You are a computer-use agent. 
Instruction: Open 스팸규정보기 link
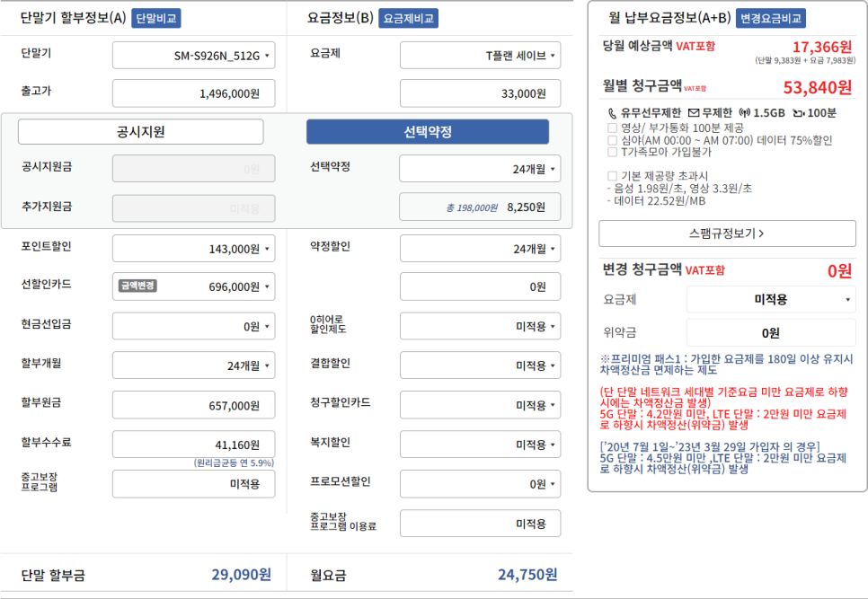(x=727, y=233)
